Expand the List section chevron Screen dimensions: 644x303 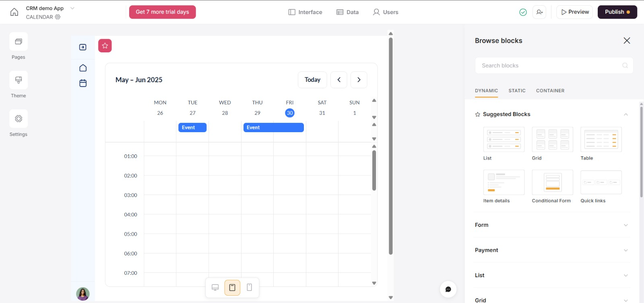pos(626,276)
